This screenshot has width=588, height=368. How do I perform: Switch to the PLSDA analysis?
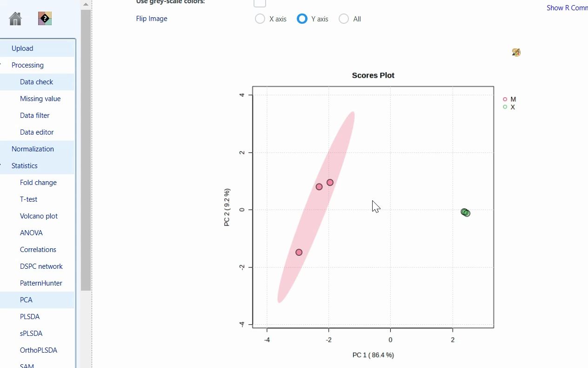coord(30,316)
